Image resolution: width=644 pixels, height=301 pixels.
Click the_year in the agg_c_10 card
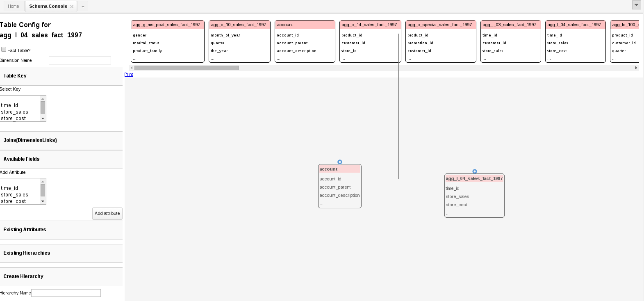coord(219,51)
